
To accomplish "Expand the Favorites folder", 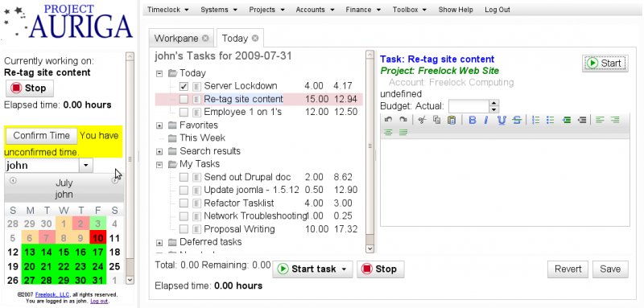I will pyautogui.click(x=159, y=125).
